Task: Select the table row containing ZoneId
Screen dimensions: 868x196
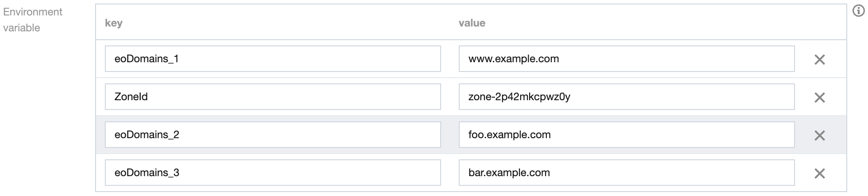Action: (x=449, y=97)
